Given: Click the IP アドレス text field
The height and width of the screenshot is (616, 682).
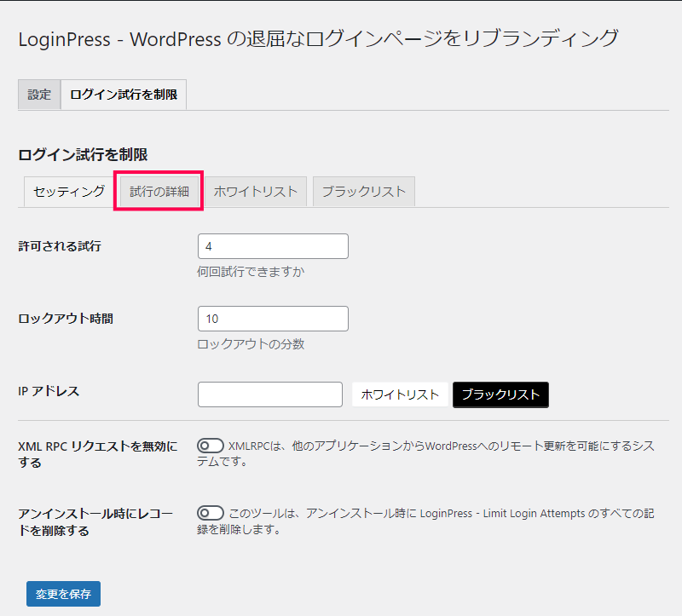Looking at the screenshot, I should coord(270,394).
